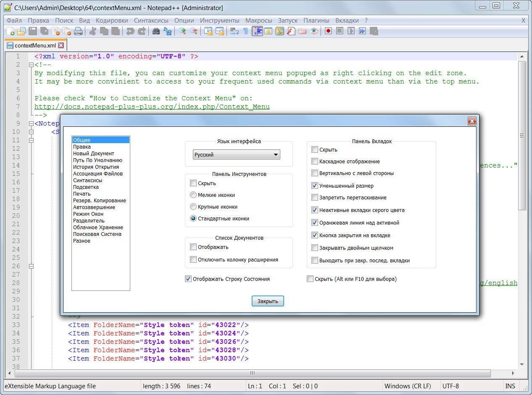Click the Undo toolbar icon

click(x=130, y=31)
